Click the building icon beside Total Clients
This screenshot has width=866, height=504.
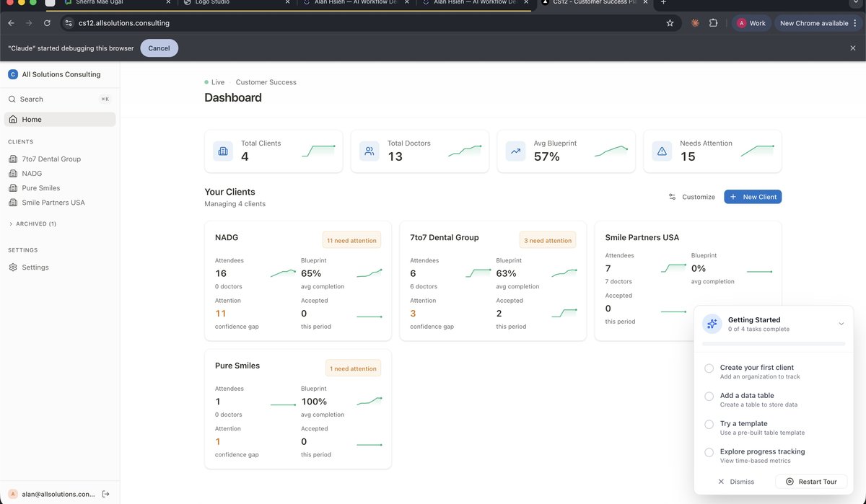(x=223, y=150)
